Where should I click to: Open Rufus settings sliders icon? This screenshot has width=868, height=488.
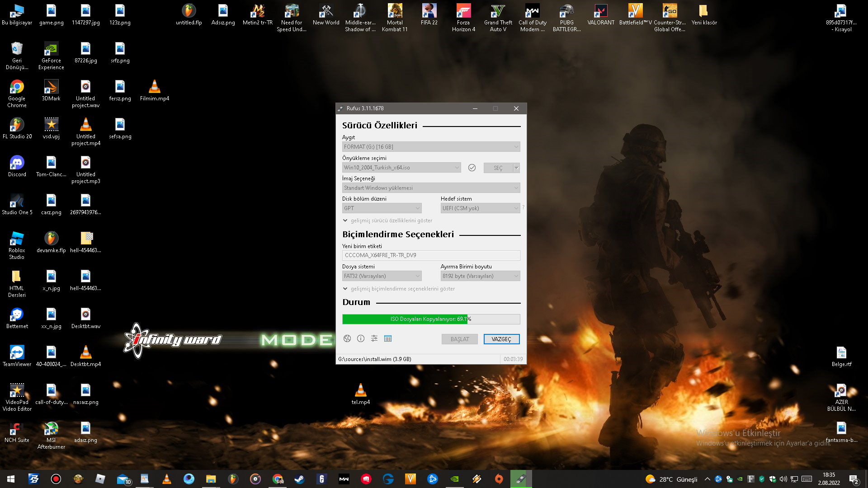click(x=374, y=338)
